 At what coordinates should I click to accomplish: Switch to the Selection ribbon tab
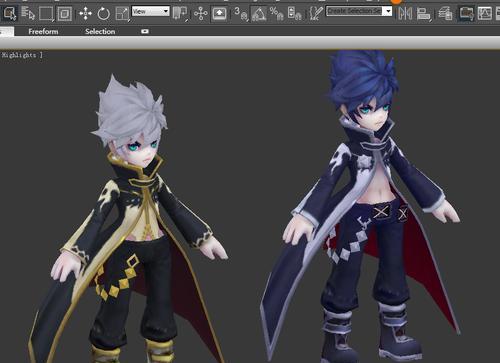point(100,31)
